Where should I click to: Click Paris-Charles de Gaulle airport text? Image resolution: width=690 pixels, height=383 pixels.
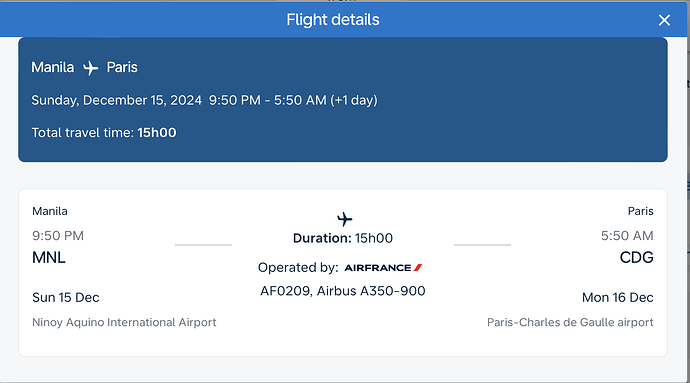tap(570, 323)
